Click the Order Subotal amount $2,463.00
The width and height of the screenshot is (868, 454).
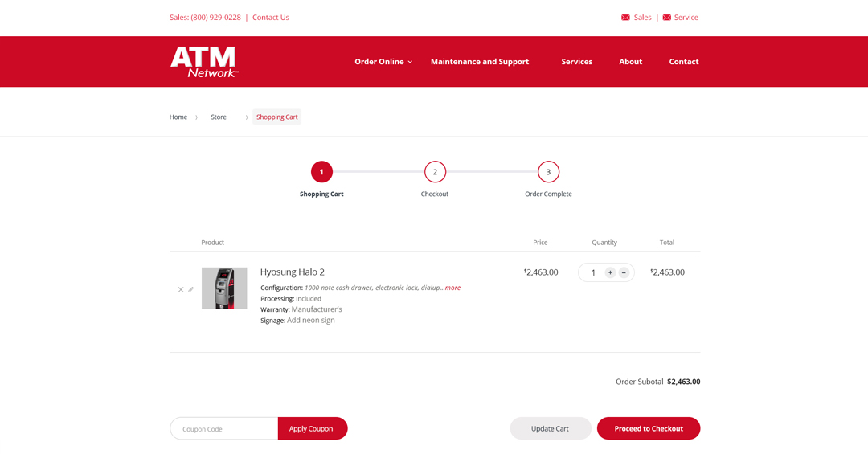pos(684,382)
